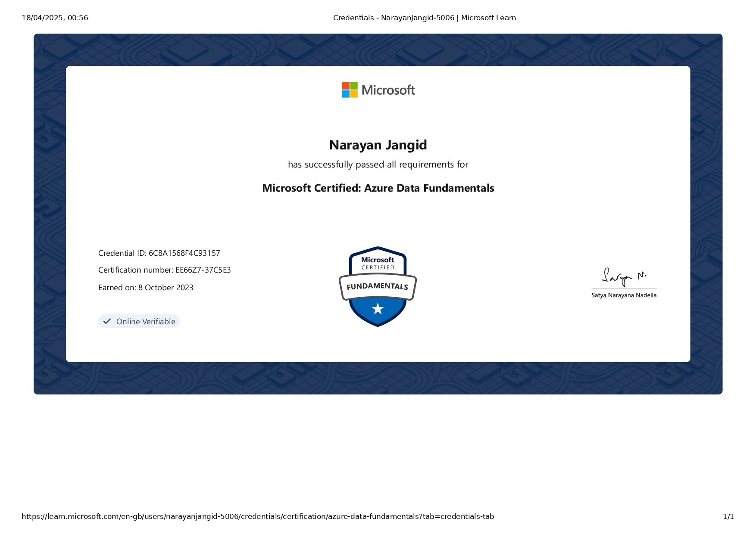
Task: Click the Microsoft four-square logo
Action: coord(350,90)
